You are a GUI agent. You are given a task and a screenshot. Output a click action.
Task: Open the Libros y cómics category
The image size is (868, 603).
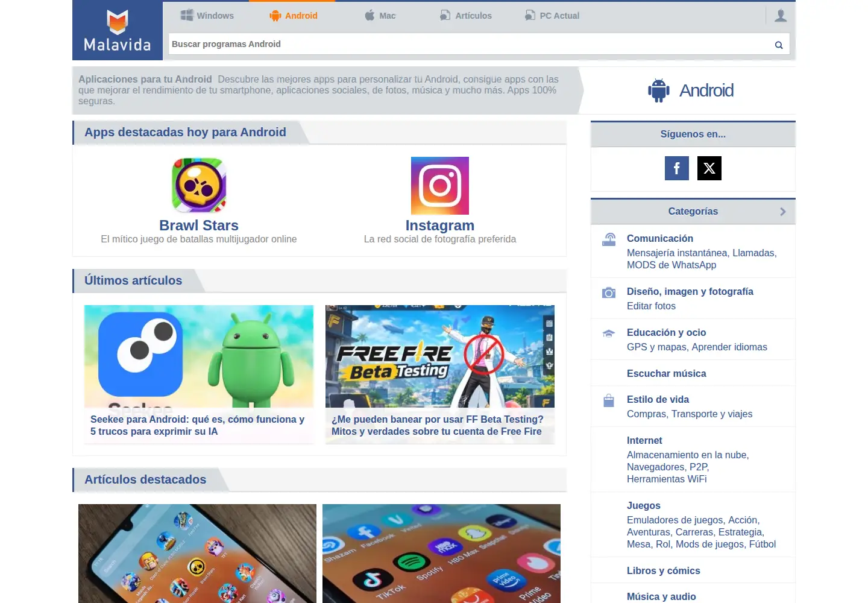point(663,571)
